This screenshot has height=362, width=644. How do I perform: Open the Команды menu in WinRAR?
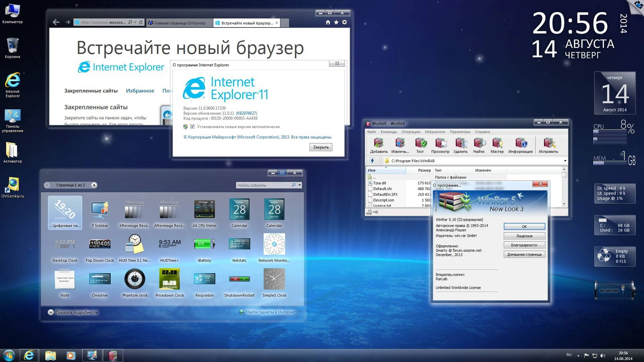[x=388, y=132]
